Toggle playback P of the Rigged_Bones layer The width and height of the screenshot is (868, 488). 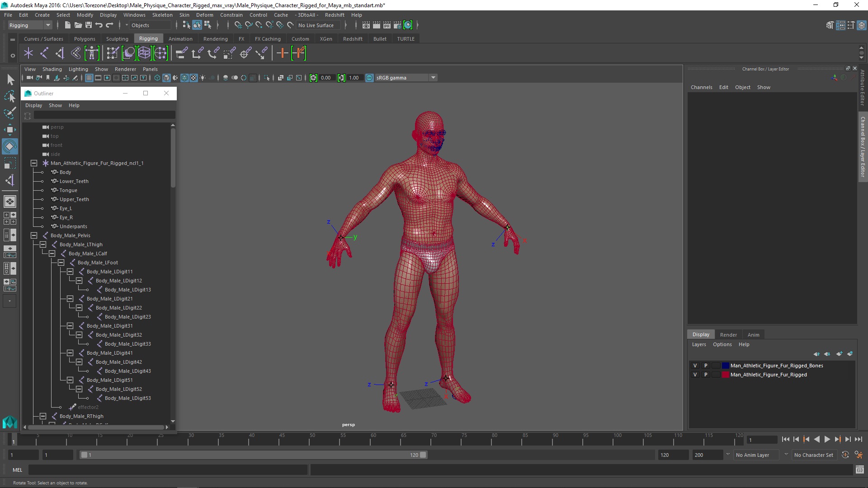[705, 366]
